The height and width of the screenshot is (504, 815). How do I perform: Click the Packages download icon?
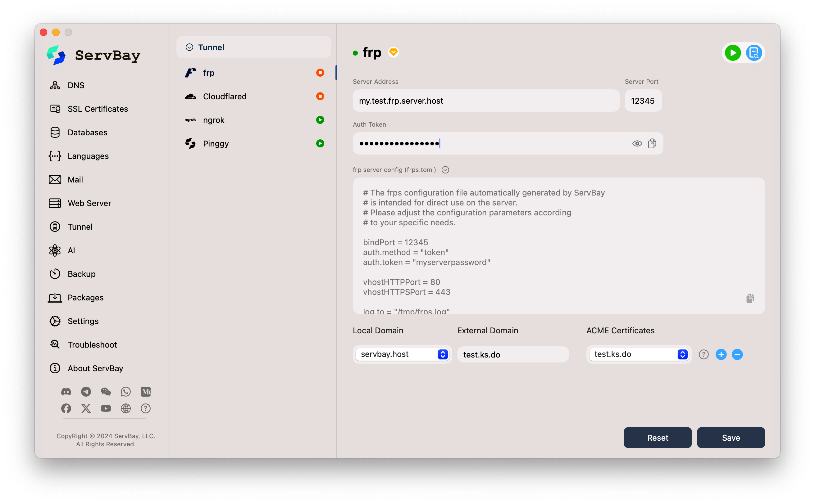tap(55, 298)
